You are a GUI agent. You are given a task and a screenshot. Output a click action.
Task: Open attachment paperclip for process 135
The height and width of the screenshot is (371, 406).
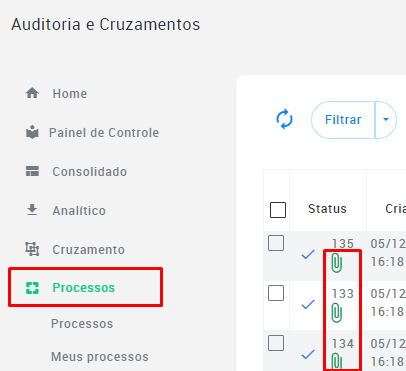(337, 263)
